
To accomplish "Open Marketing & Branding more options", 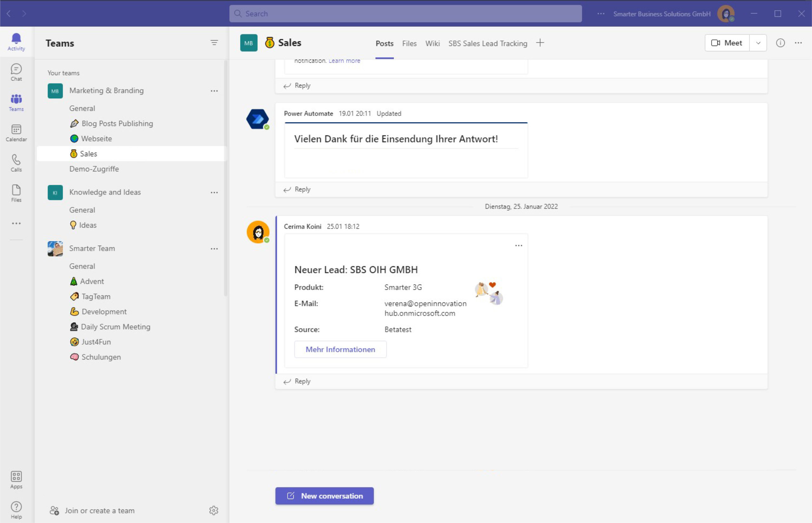I will pyautogui.click(x=214, y=91).
